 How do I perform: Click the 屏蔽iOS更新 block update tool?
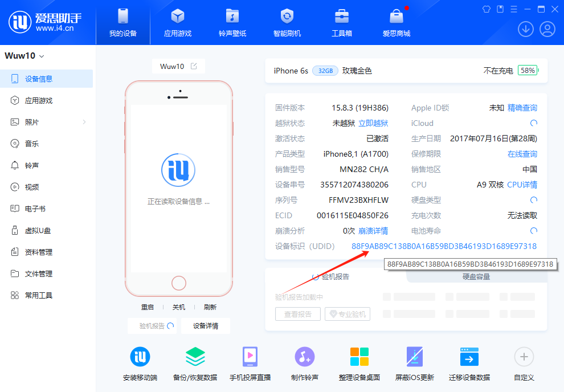pyautogui.click(x=414, y=362)
